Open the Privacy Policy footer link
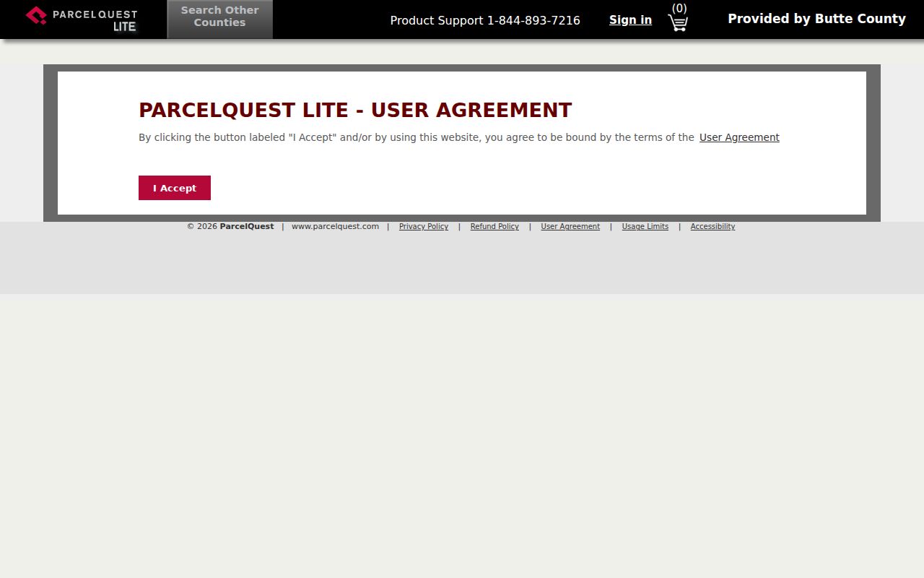Viewport: 924px width, 578px height. (424, 226)
